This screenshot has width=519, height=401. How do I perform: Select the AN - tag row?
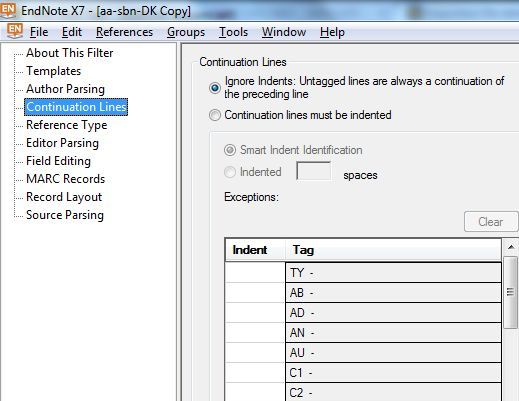[x=393, y=333]
